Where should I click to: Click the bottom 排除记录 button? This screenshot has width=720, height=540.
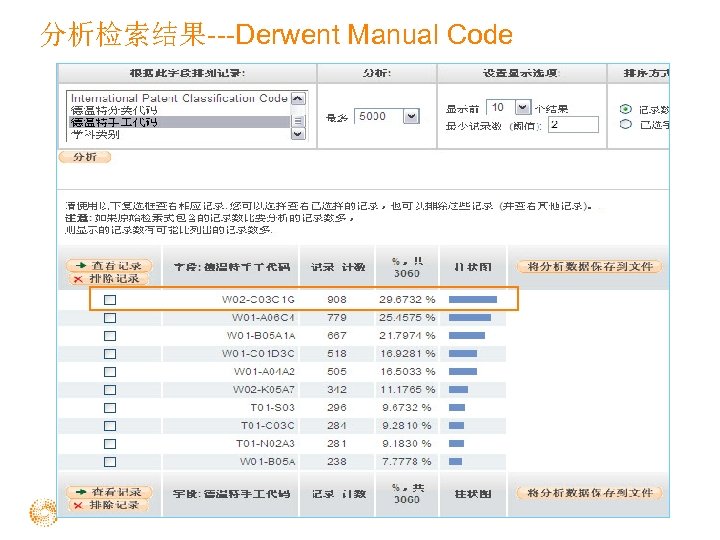(x=109, y=505)
